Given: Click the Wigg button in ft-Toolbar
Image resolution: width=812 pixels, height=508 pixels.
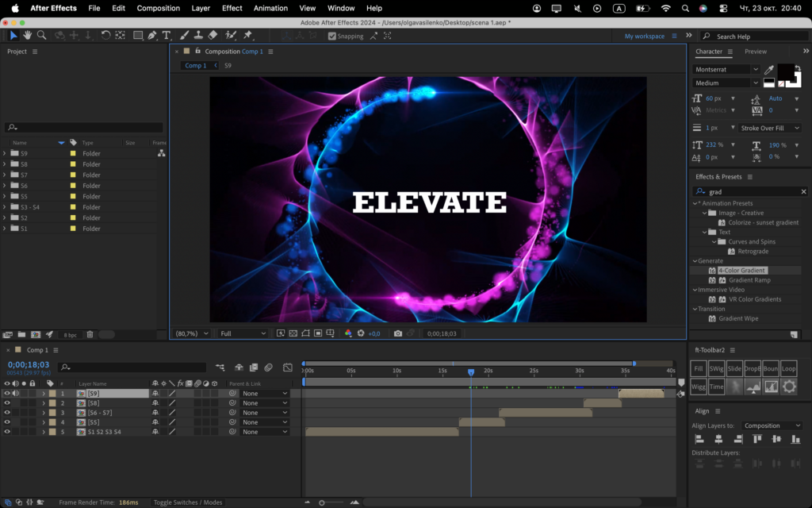Looking at the screenshot, I should coord(699,387).
